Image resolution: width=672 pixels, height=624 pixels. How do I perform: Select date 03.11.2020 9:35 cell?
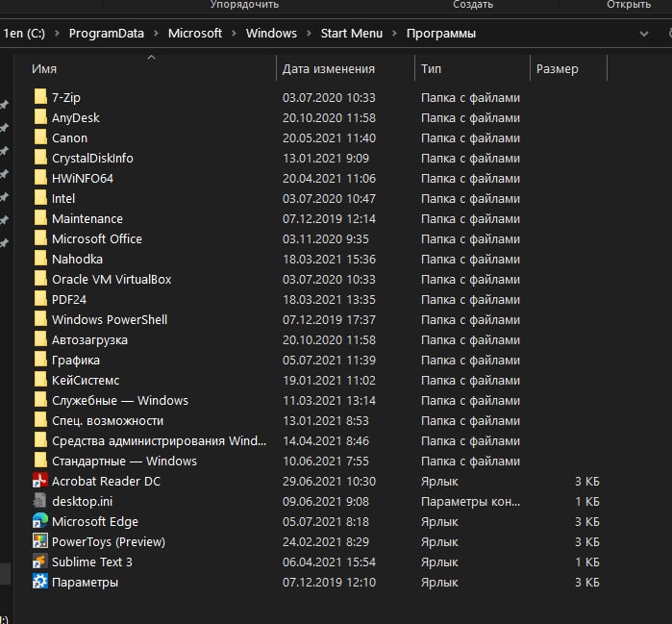326,238
